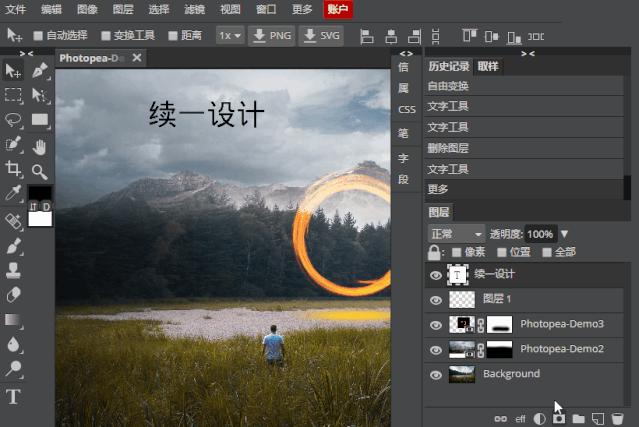Click the link layers icon

click(500, 419)
